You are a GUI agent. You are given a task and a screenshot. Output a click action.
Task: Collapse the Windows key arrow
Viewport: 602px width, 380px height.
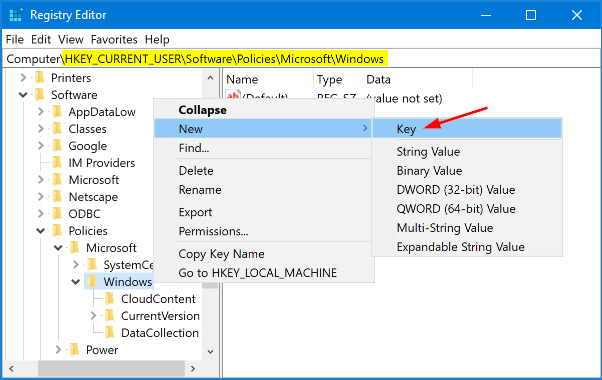click(76, 282)
